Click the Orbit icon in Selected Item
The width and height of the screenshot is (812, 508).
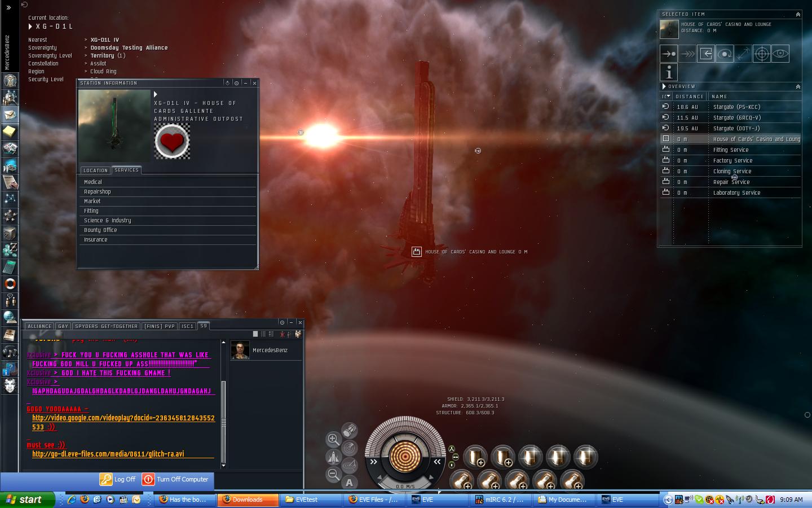pos(725,54)
